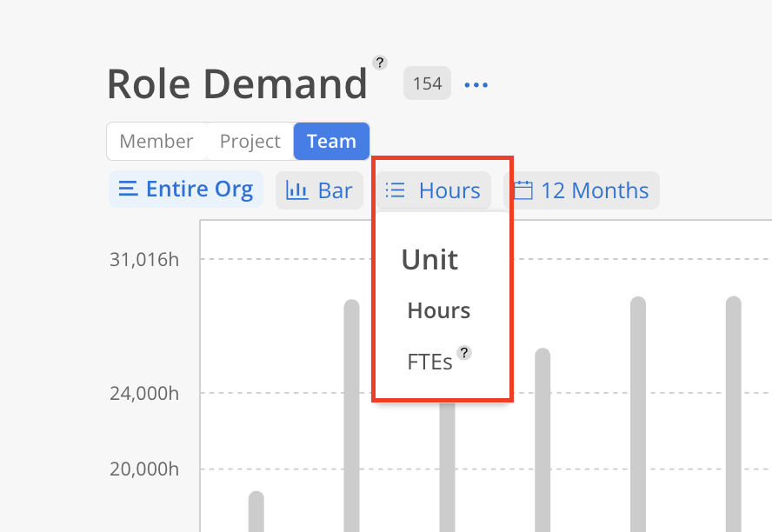
Task: Click the bar chart icon in Bar button
Action: tap(297, 190)
